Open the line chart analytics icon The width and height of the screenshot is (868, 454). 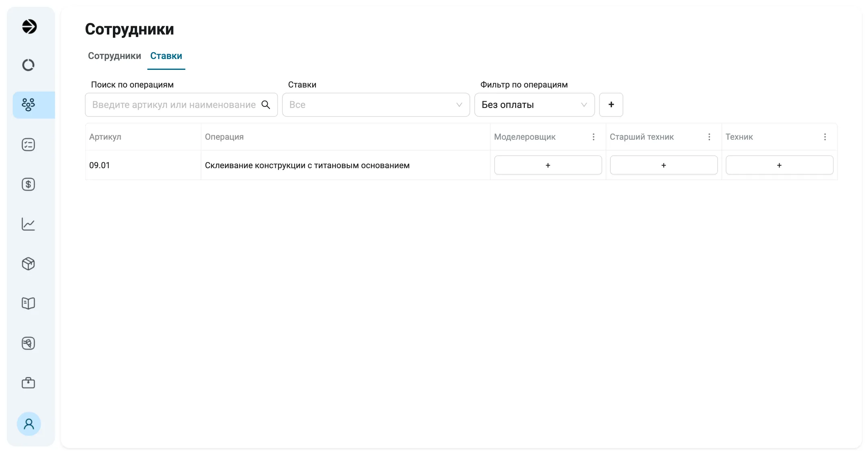pos(28,224)
